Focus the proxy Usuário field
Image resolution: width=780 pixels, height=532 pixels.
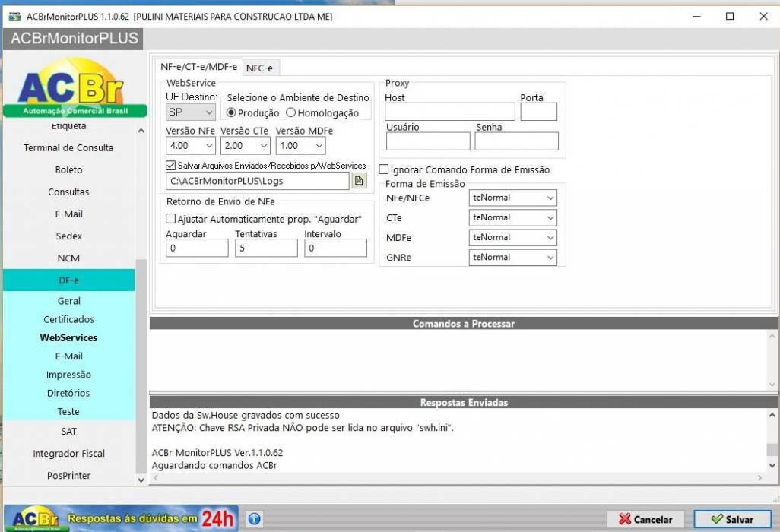428,141
